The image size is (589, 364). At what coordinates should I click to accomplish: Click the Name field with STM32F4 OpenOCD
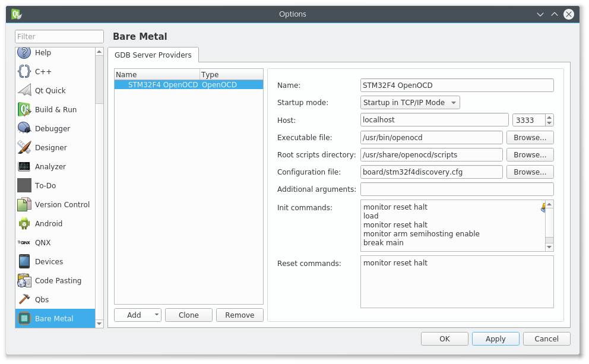click(x=457, y=86)
